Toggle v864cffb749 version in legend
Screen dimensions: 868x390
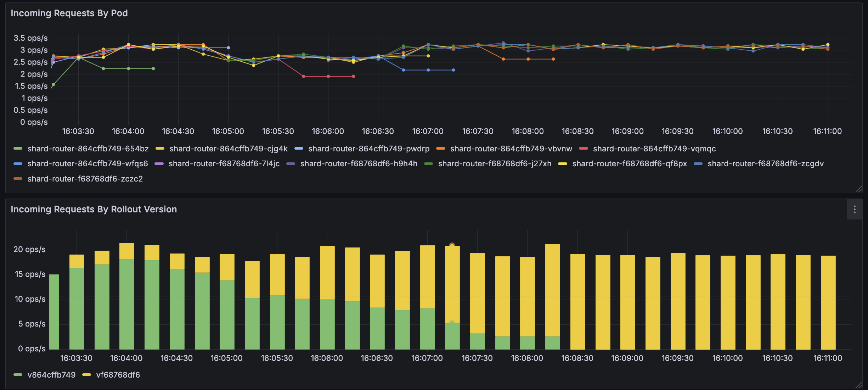pyautogui.click(x=51, y=375)
